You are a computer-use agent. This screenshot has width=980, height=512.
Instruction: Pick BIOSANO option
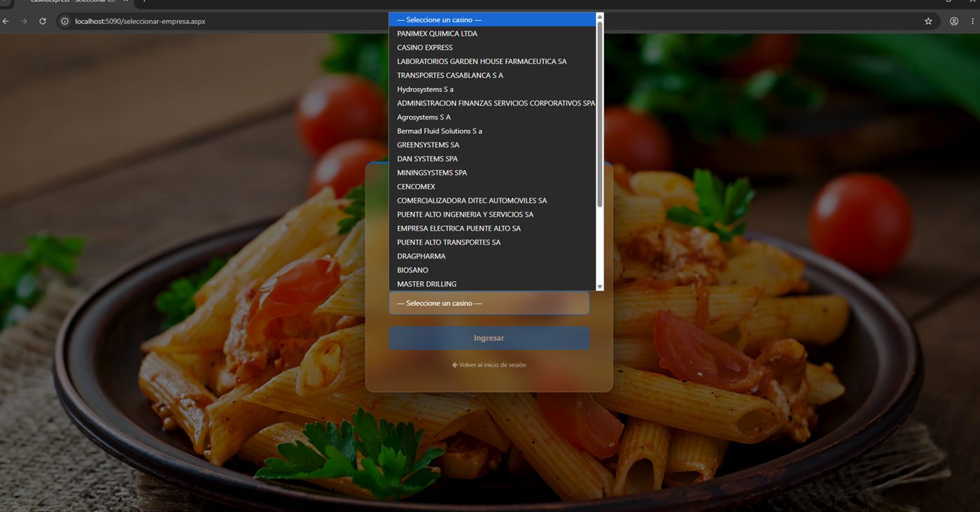pyautogui.click(x=492, y=270)
